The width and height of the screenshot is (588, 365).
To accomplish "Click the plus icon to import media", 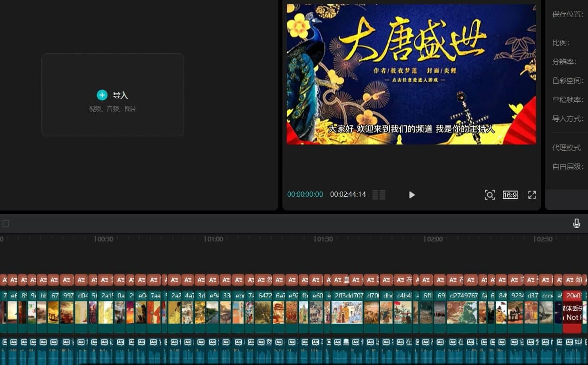I will click(x=102, y=95).
